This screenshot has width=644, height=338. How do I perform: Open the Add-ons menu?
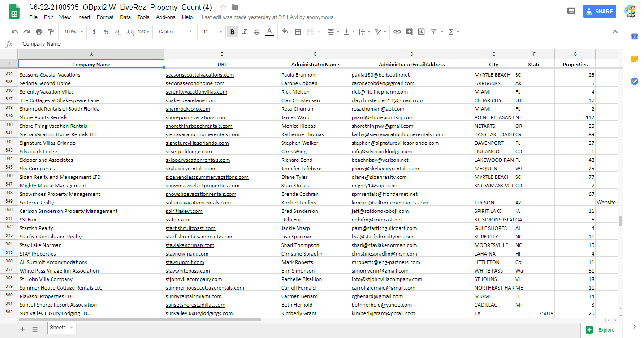click(166, 17)
